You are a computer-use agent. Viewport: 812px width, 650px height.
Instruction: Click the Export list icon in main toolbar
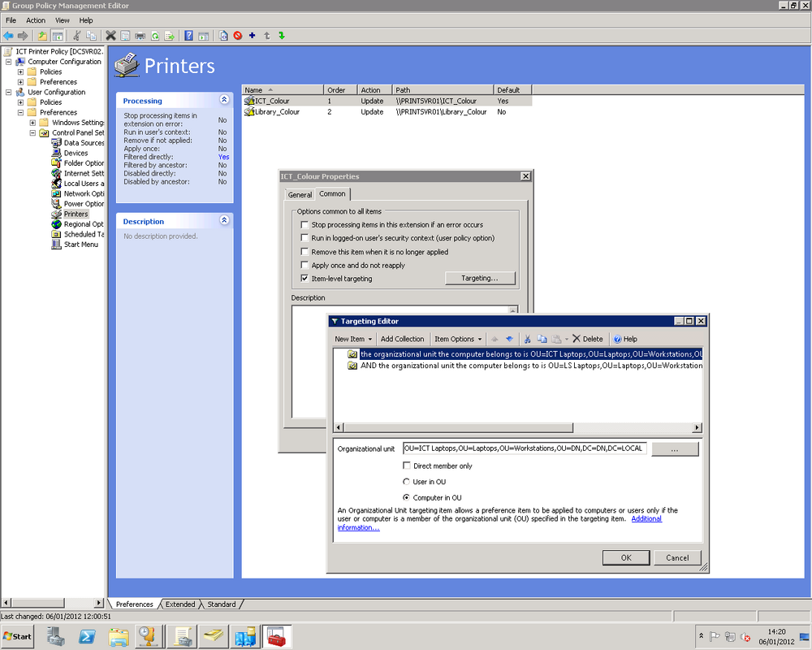tap(170, 36)
